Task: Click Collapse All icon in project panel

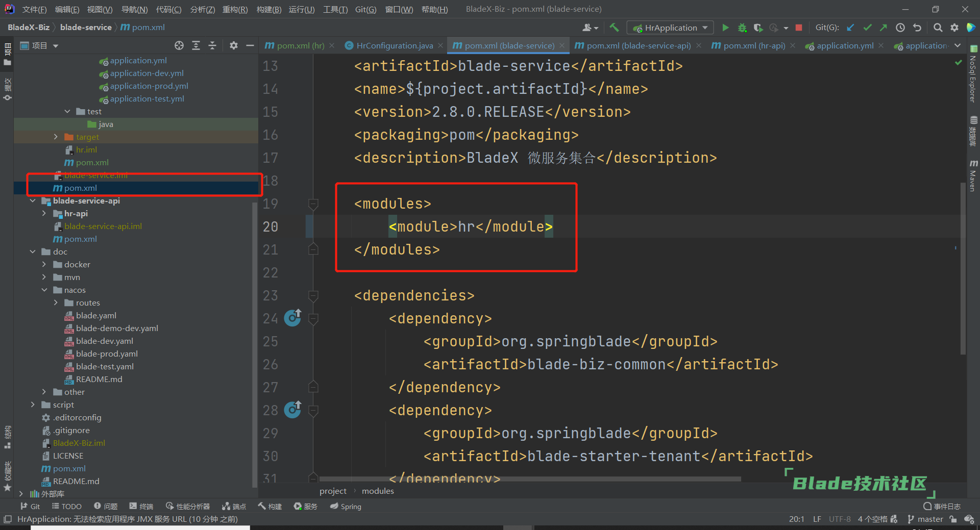Action: point(212,45)
